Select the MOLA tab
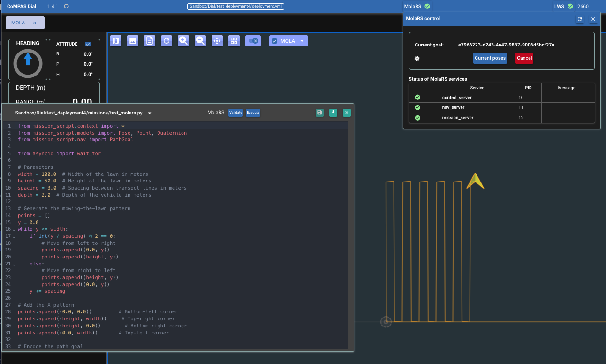Viewport: 606px width, 364px height. pyautogui.click(x=18, y=23)
